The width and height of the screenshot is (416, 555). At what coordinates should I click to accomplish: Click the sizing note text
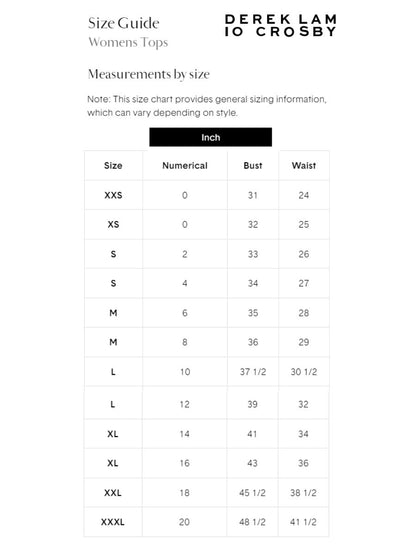point(207,106)
